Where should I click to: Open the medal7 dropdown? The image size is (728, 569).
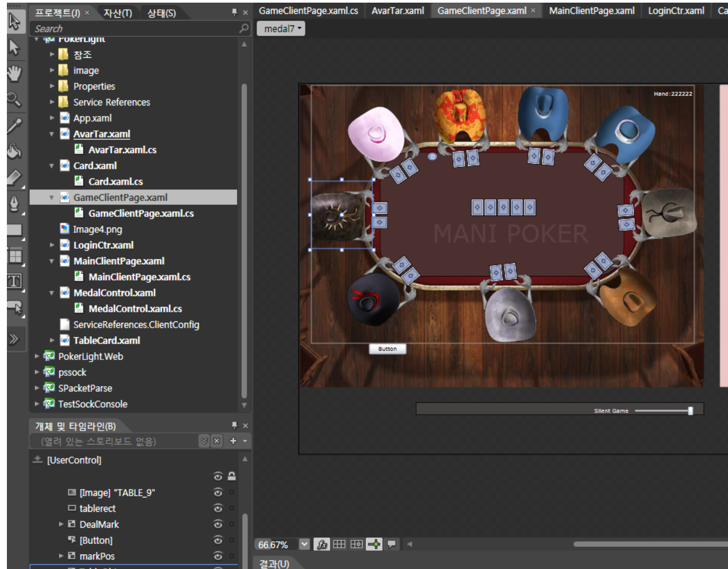pos(281,29)
